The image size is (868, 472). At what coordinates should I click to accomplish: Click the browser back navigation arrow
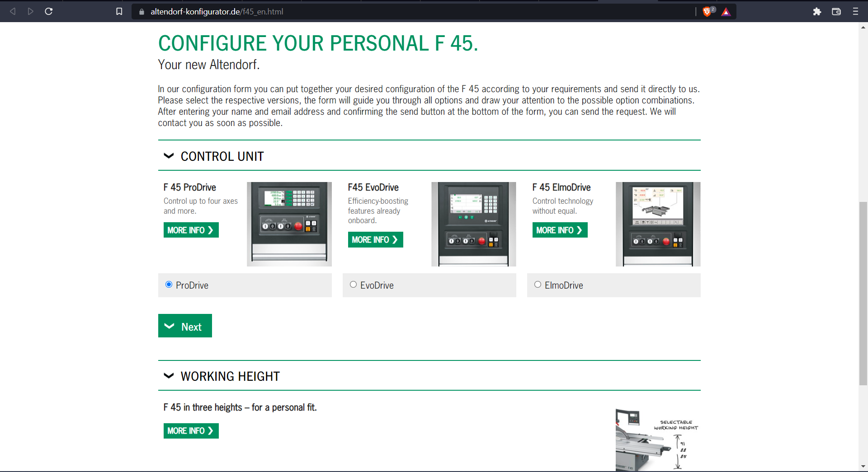coord(13,11)
